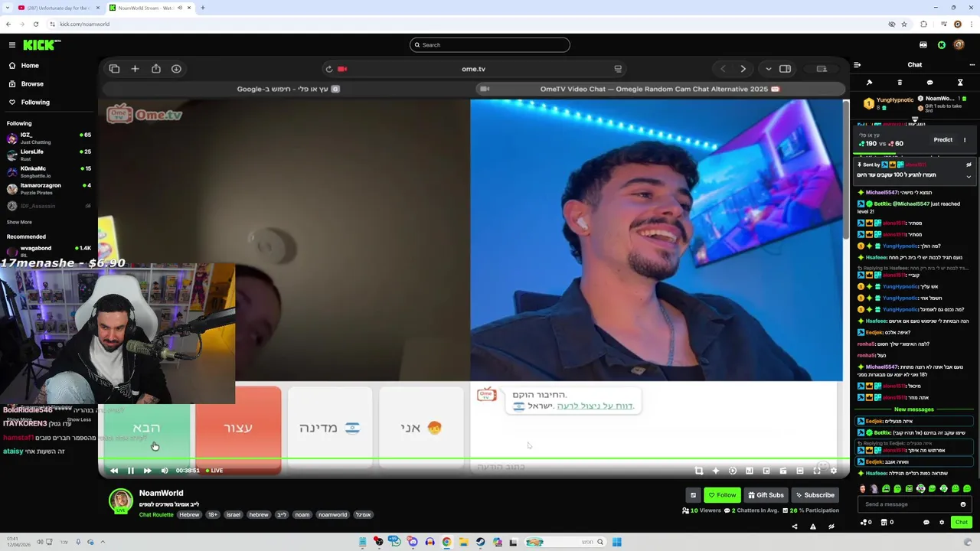
Task: Share the stream with the share icon
Action: click(794, 527)
